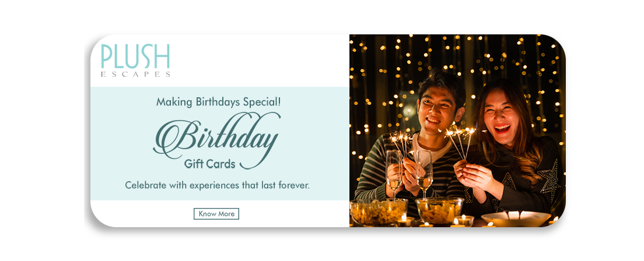Click the smiling man's face

[x=438, y=110]
